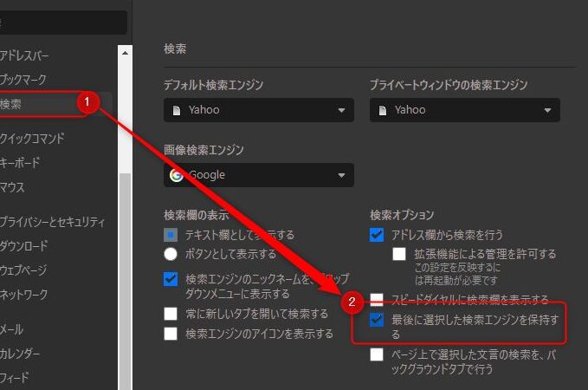Go to the クイックコマンド settings section
Viewport: 588px width, 390px height.
click(33, 138)
